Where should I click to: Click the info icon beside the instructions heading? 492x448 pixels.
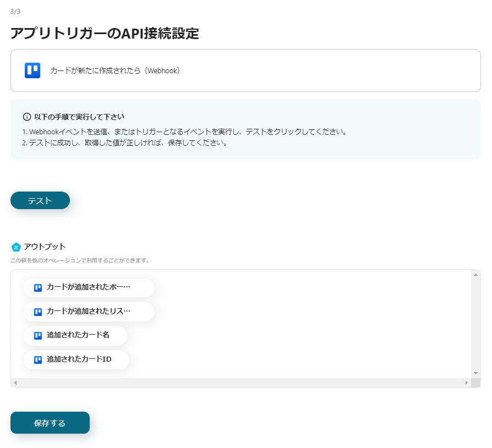(27, 117)
